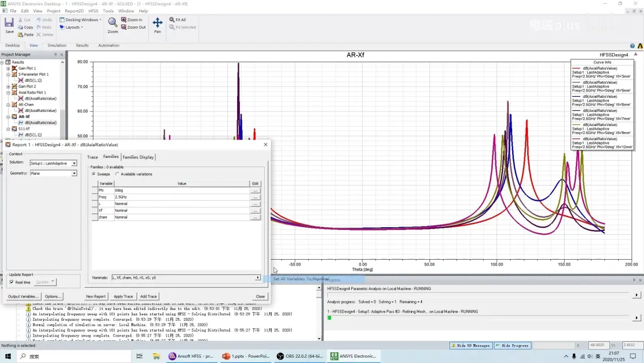Click Task View taskbar icon
This screenshot has width=644, height=363.
[x=139, y=356]
